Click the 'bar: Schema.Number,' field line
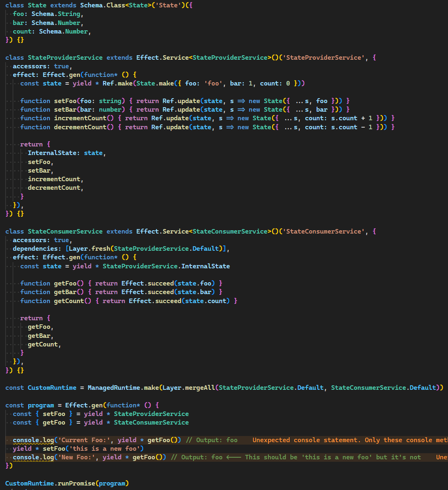The width and height of the screenshot is (448, 490). click(48, 23)
